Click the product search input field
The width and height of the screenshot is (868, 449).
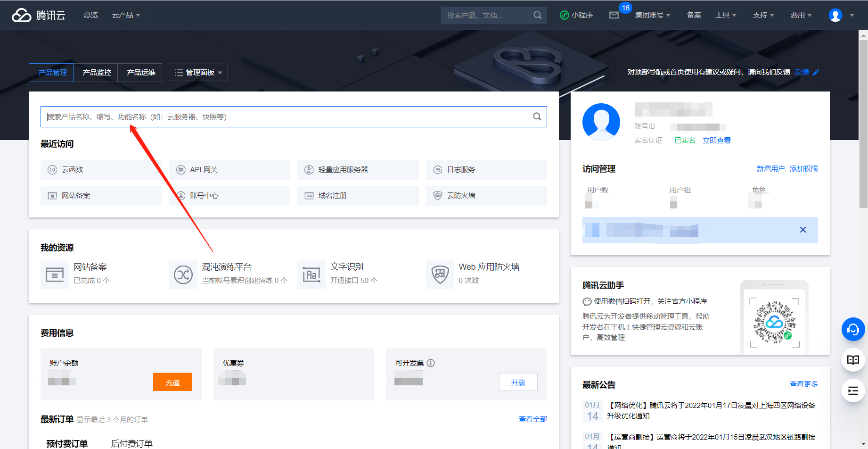(x=292, y=116)
